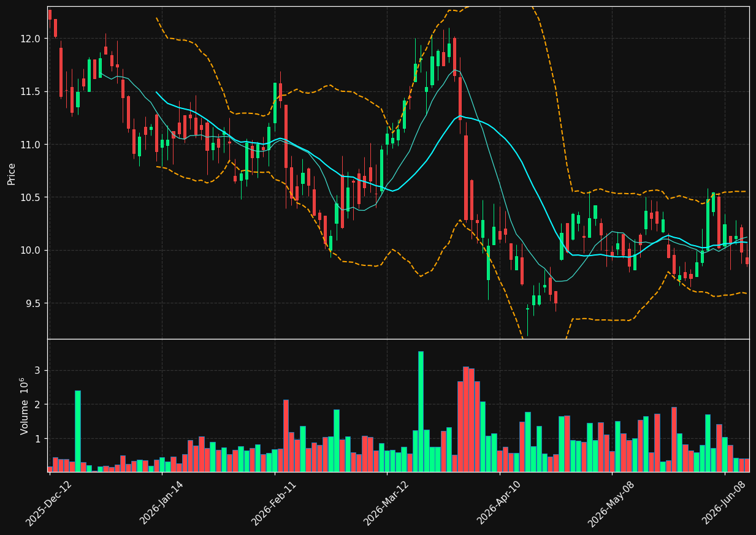Screen dimensions: 756x535
Task: Select the 2026-Mar-12 x-axis label
Action: 386,503
